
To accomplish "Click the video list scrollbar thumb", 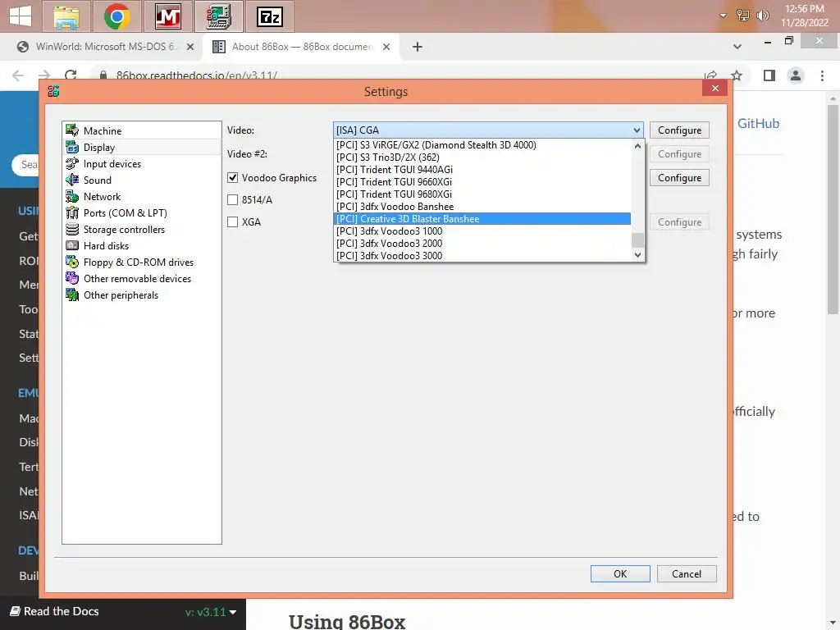I will [637, 240].
